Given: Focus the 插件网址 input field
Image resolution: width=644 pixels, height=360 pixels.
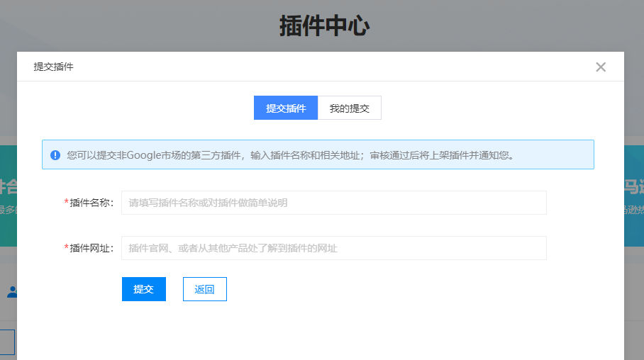Looking at the screenshot, I should 333,248.
